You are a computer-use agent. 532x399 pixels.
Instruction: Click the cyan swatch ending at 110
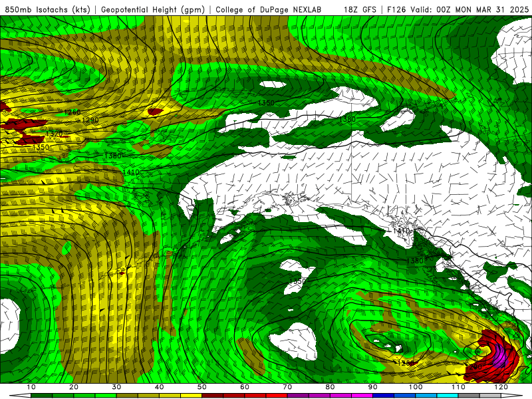[448, 396]
